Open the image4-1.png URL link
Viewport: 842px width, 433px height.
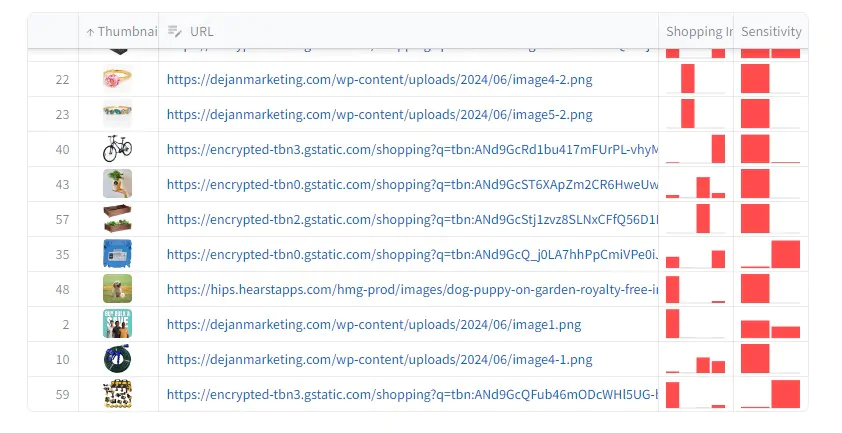(x=380, y=359)
